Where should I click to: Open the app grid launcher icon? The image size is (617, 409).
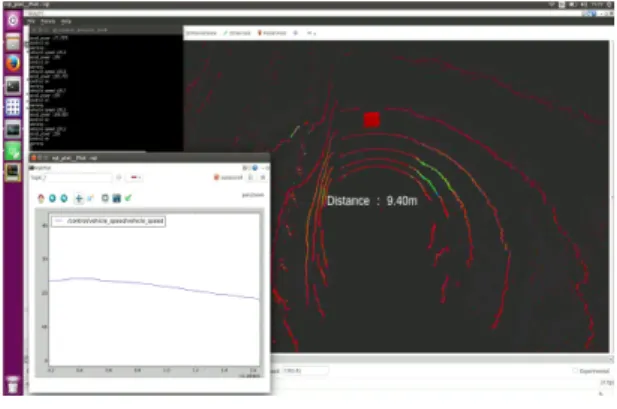pos(13,107)
